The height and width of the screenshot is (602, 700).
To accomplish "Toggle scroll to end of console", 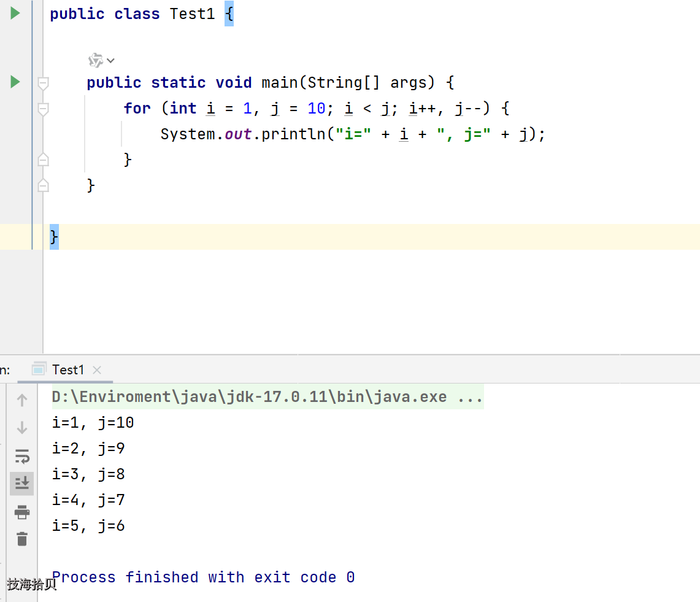I will coord(22,483).
